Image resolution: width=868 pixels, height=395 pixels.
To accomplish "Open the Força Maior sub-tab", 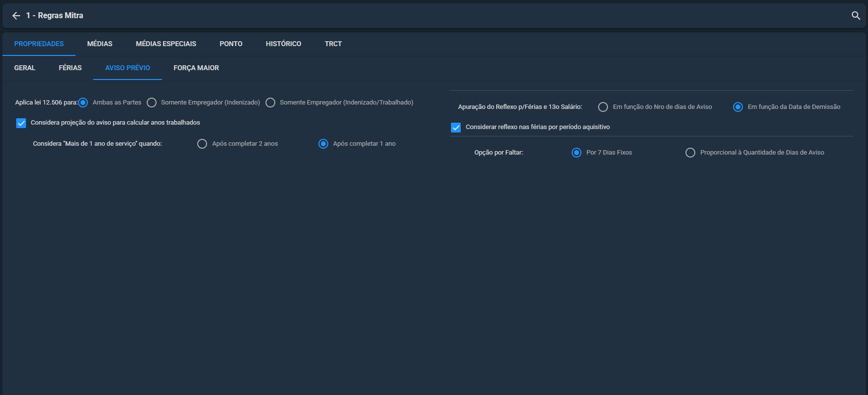I will [x=196, y=68].
